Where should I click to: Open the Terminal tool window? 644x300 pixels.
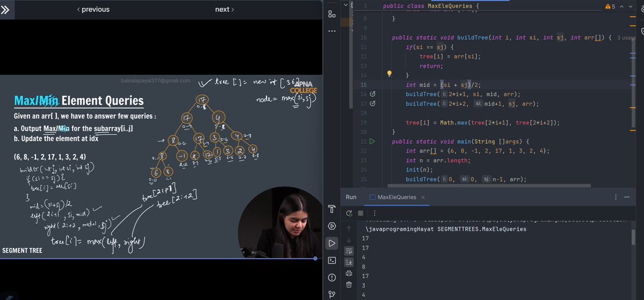coord(332,260)
